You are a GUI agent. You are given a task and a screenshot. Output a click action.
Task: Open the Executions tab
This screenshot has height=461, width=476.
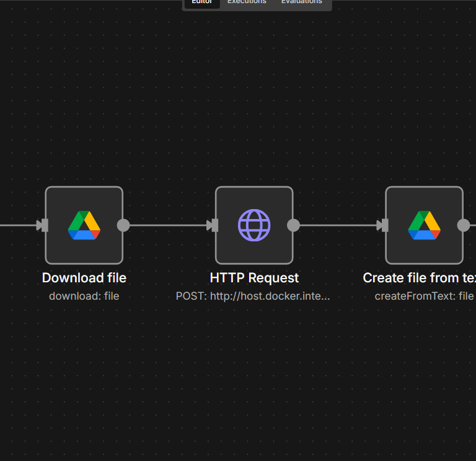pos(247,2)
